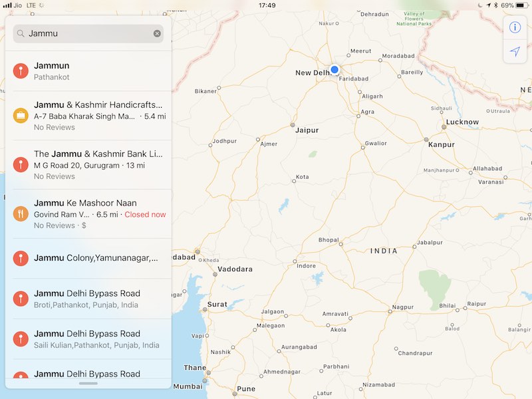Tap the pin icon for Jammu Colony
The height and width of the screenshot is (399, 532).
pyautogui.click(x=21, y=258)
